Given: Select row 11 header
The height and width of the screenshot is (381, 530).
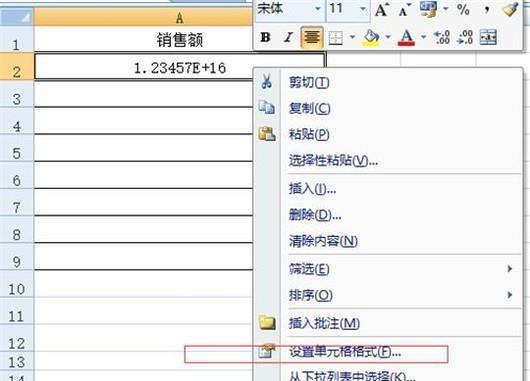Looking at the screenshot, I should pyautogui.click(x=17, y=311).
